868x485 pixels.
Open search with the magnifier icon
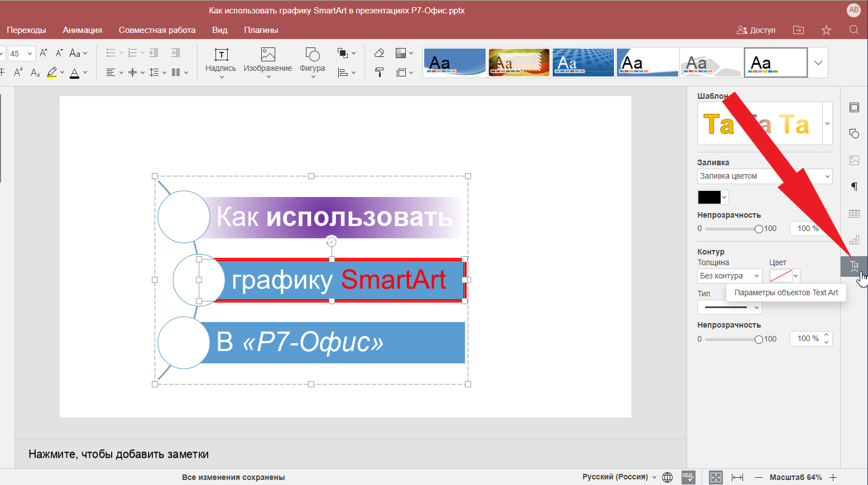click(854, 30)
